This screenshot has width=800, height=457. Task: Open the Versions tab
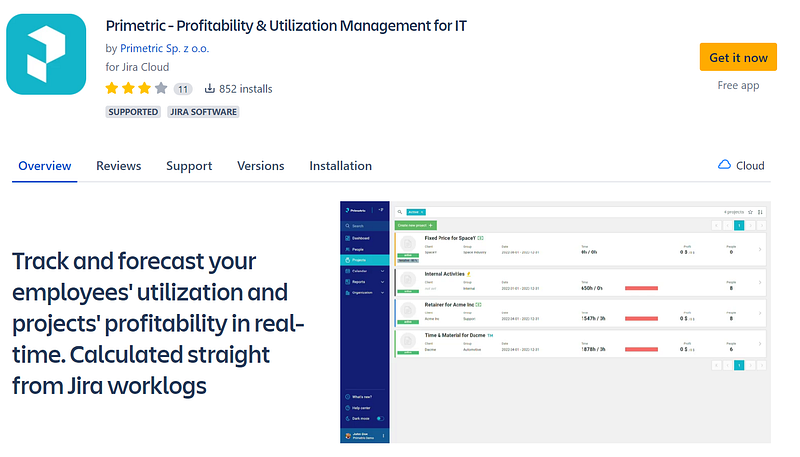point(260,166)
